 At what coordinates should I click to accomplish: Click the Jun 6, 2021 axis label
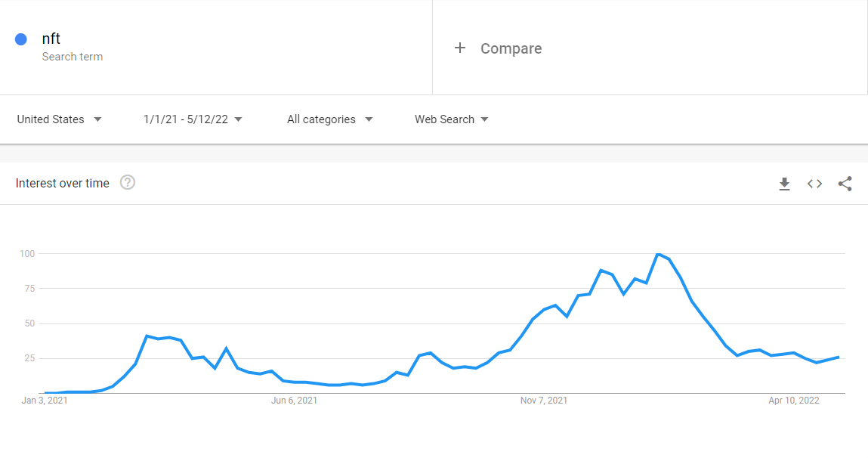(x=294, y=401)
